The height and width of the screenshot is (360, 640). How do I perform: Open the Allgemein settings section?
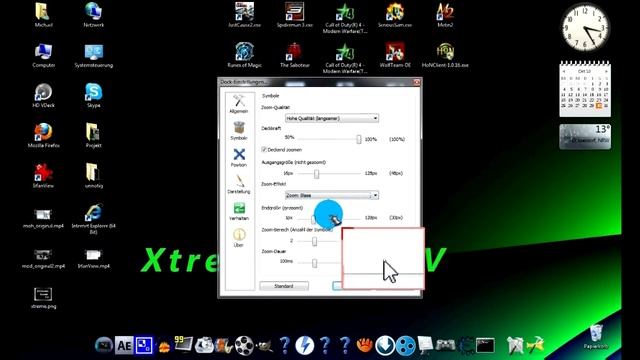tap(239, 104)
